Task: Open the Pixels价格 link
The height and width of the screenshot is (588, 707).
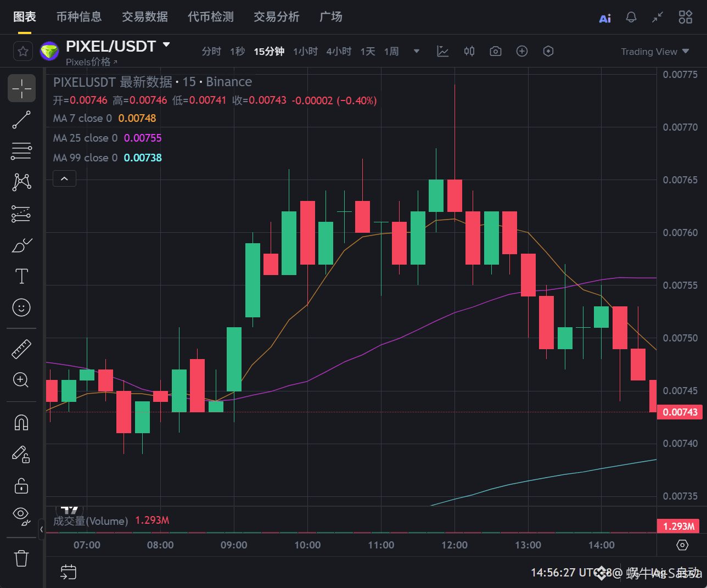Action: [92, 62]
